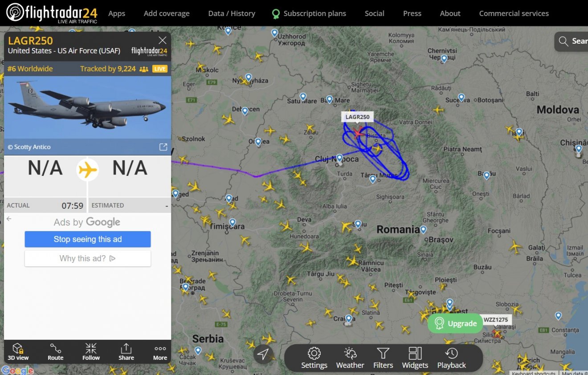Open the Filters funnel tool
The image size is (588, 375).
coord(383,359)
